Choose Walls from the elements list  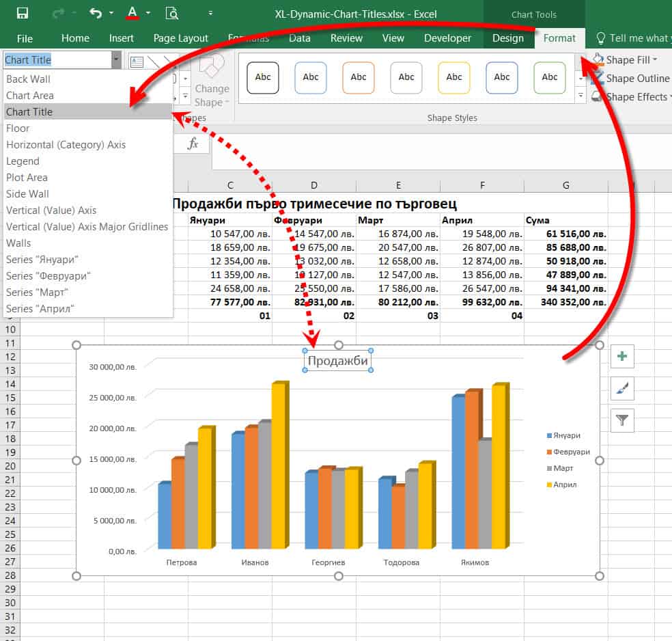(x=88, y=243)
